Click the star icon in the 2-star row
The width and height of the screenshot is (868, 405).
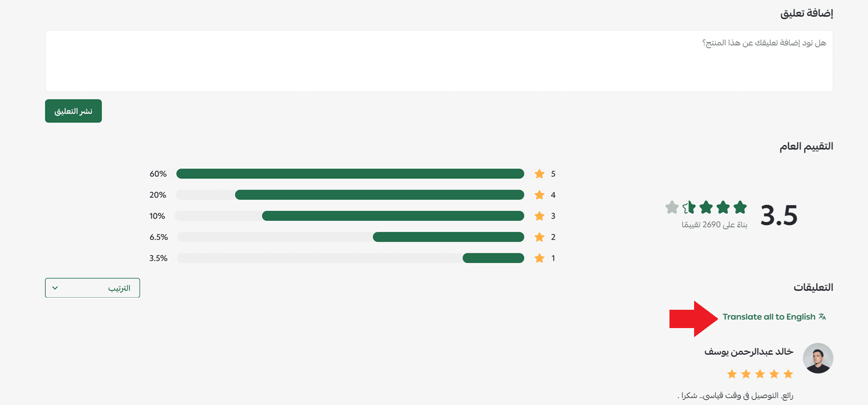[x=539, y=237]
